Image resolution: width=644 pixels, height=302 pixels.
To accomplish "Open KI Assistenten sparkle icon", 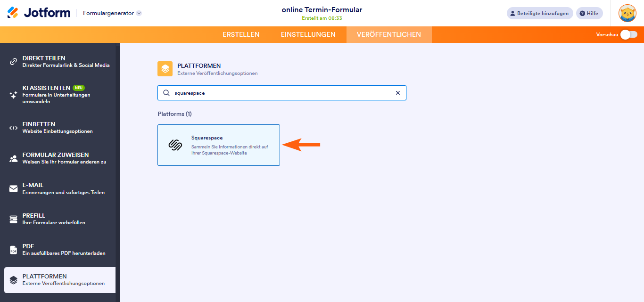I will 14,95.
